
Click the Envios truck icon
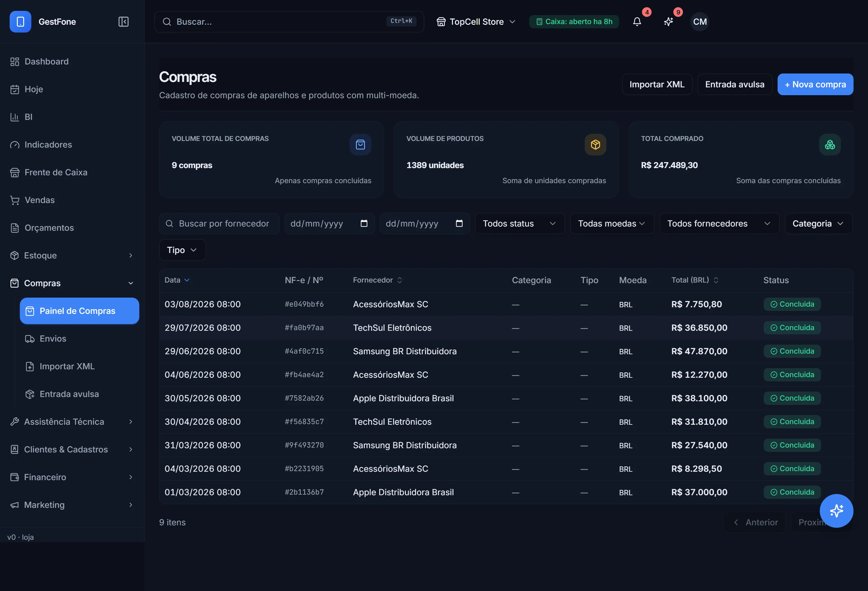[x=30, y=339]
